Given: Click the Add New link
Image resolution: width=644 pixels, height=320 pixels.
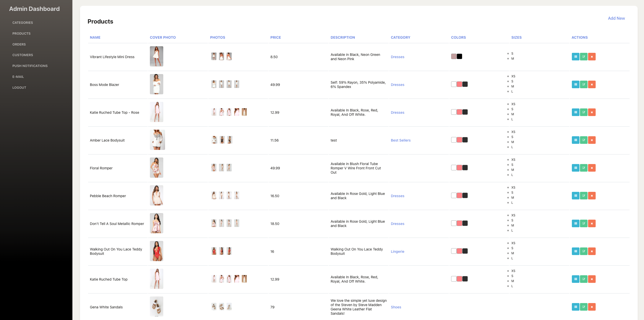Looking at the screenshot, I should [x=616, y=18].
